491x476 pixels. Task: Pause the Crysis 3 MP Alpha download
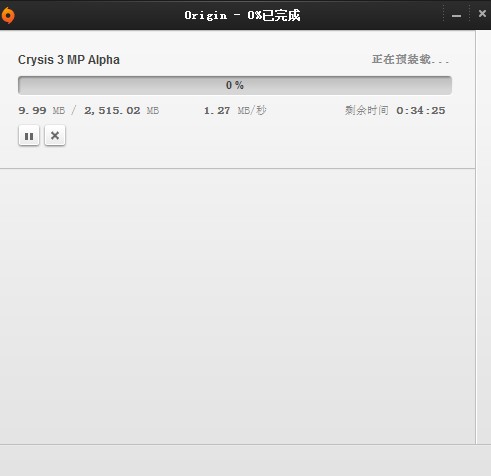[x=29, y=136]
